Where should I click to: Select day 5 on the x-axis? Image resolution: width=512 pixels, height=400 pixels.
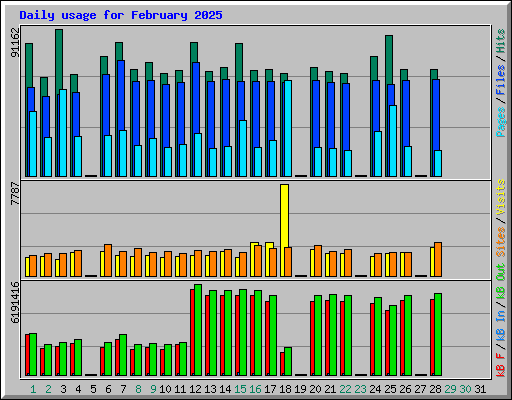click(93, 389)
